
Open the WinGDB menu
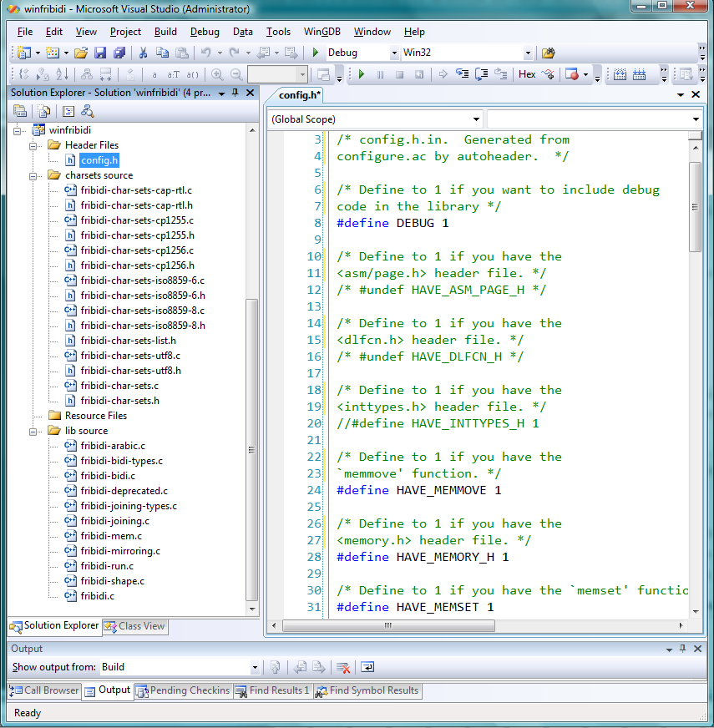tap(322, 32)
